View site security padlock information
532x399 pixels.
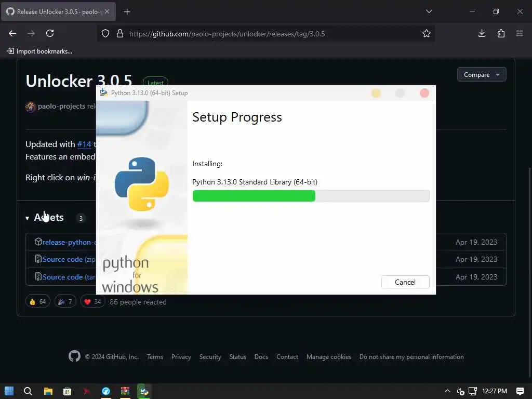point(120,34)
